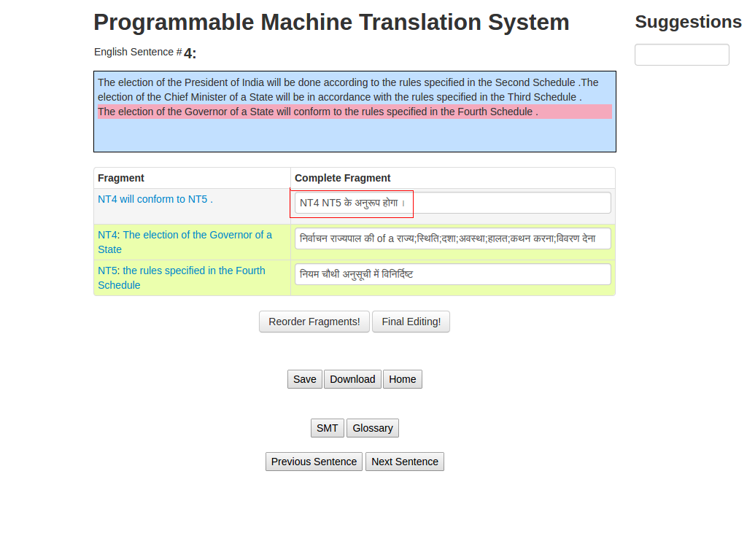Edit the NT4 Hindi translation field
The height and width of the screenshot is (560, 747).
[452, 238]
